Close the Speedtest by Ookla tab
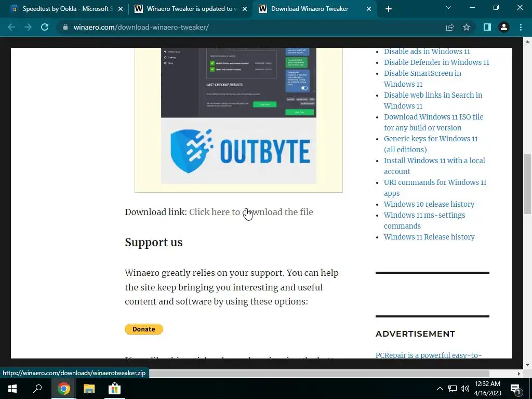Viewport: 532px width, 399px height. [x=121, y=9]
